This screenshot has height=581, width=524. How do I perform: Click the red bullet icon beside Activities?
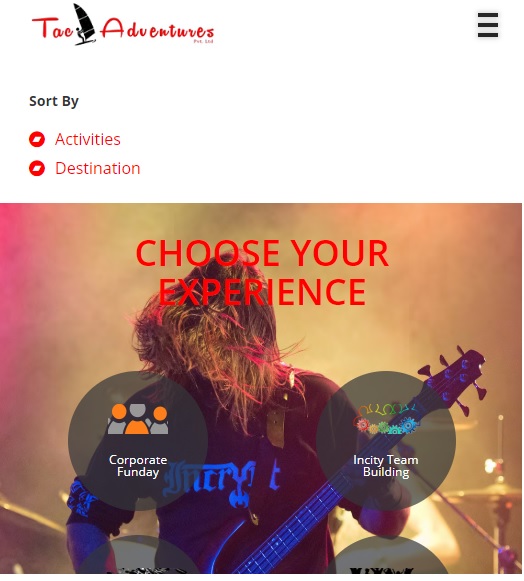[x=37, y=140]
